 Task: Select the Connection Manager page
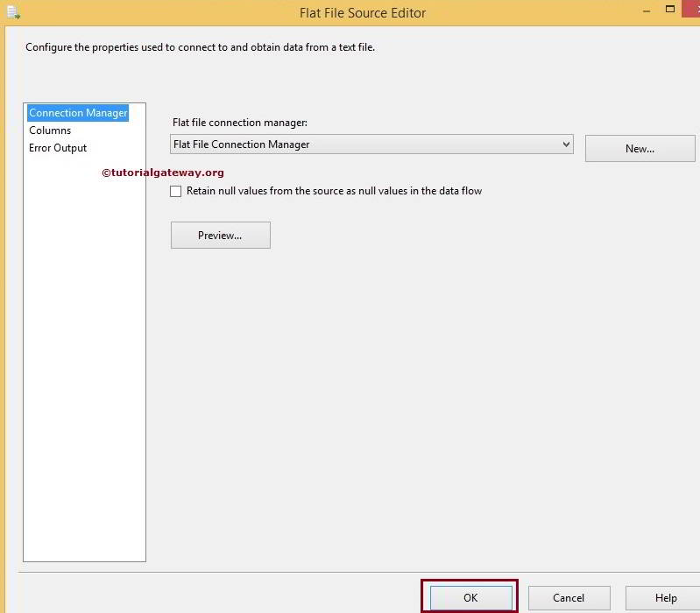78,113
